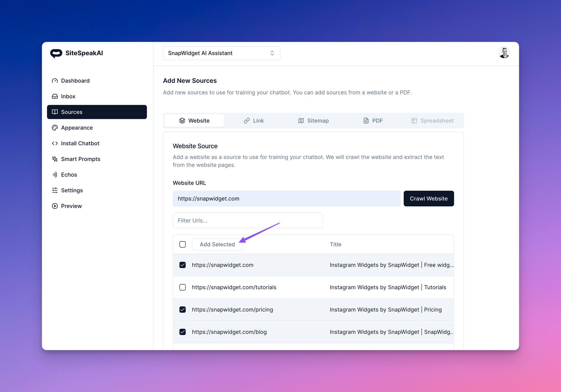Click the Appearance palette icon
Image resolution: width=561 pixels, height=392 pixels.
coord(55,128)
